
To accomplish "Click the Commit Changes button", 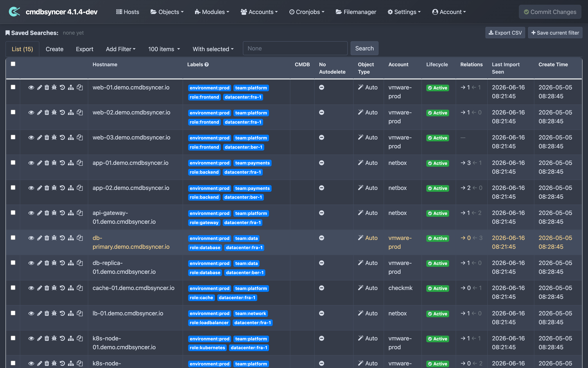I will click(550, 12).
